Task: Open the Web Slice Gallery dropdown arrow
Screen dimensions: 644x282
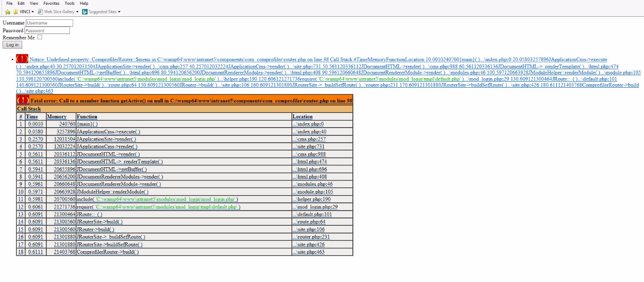Action: pyautogui.click(x=77, y=12)
